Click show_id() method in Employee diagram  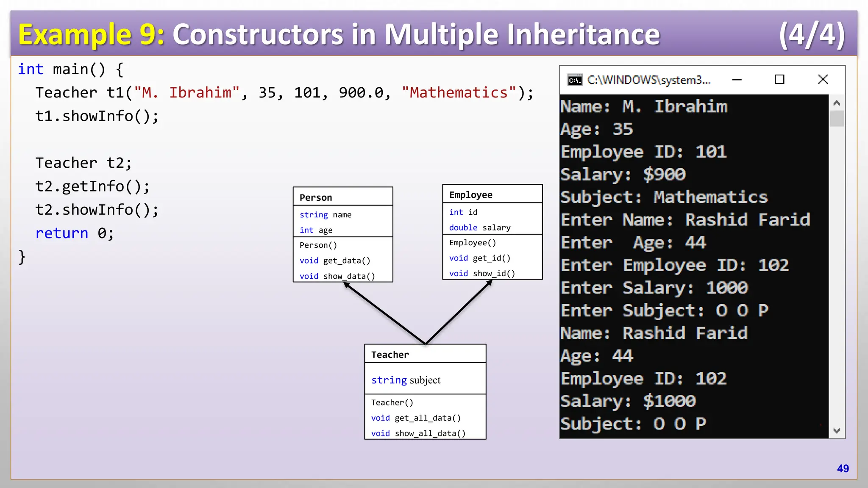[x=494, y=274]
